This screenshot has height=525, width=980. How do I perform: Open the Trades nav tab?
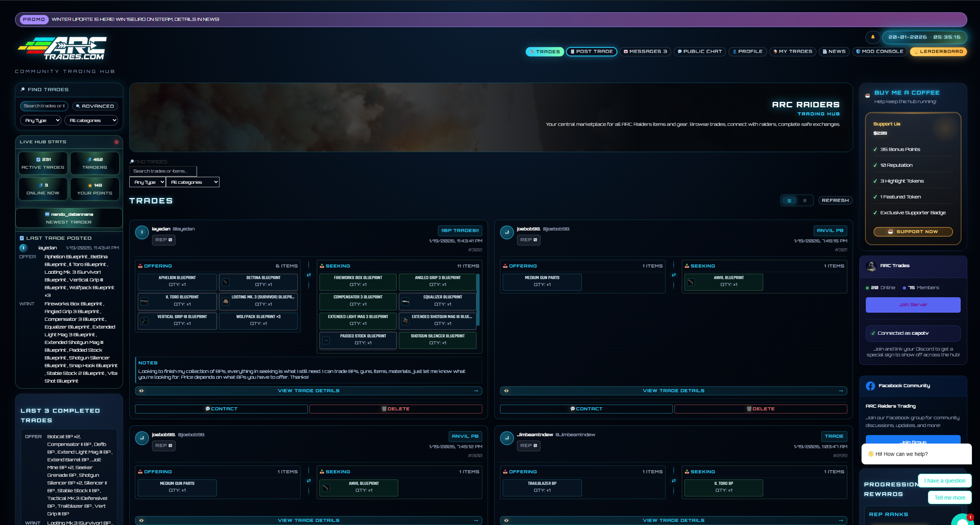545,51
